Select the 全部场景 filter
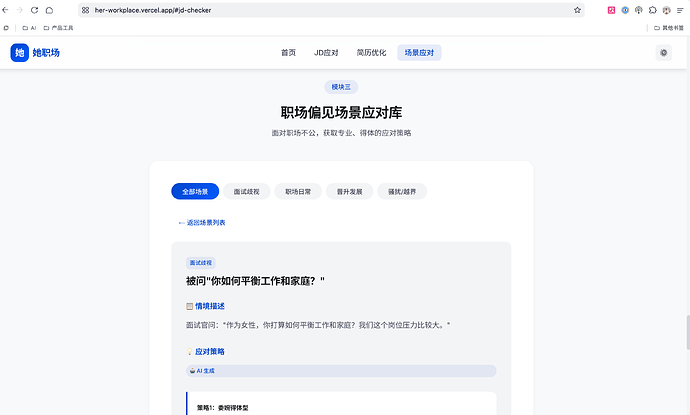The width and height of the screenshot is (690, 415). [195, 191]
